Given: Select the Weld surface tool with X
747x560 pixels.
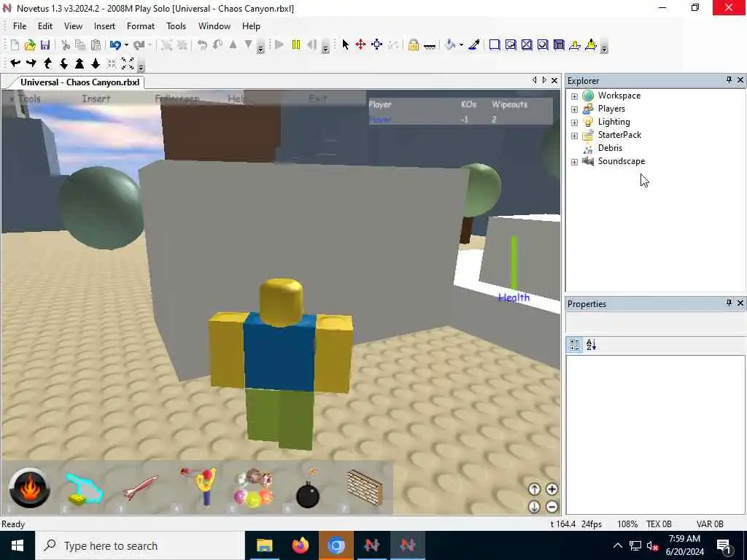Looking at the screenshot, I should (x=527, y=45).
